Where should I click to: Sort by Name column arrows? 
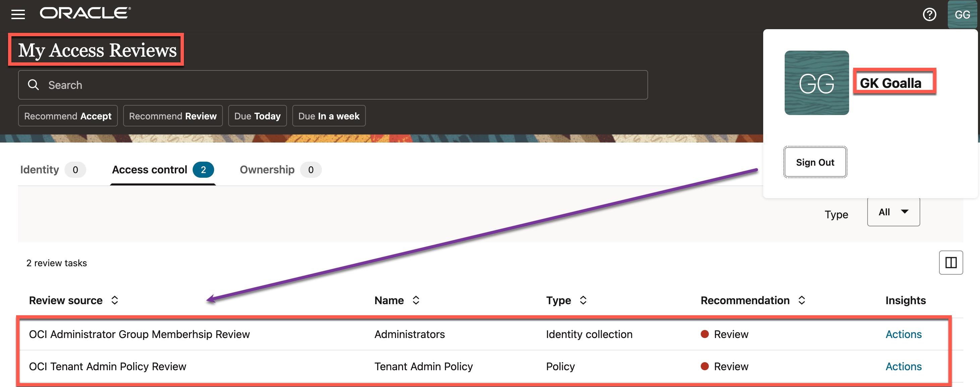416,300
